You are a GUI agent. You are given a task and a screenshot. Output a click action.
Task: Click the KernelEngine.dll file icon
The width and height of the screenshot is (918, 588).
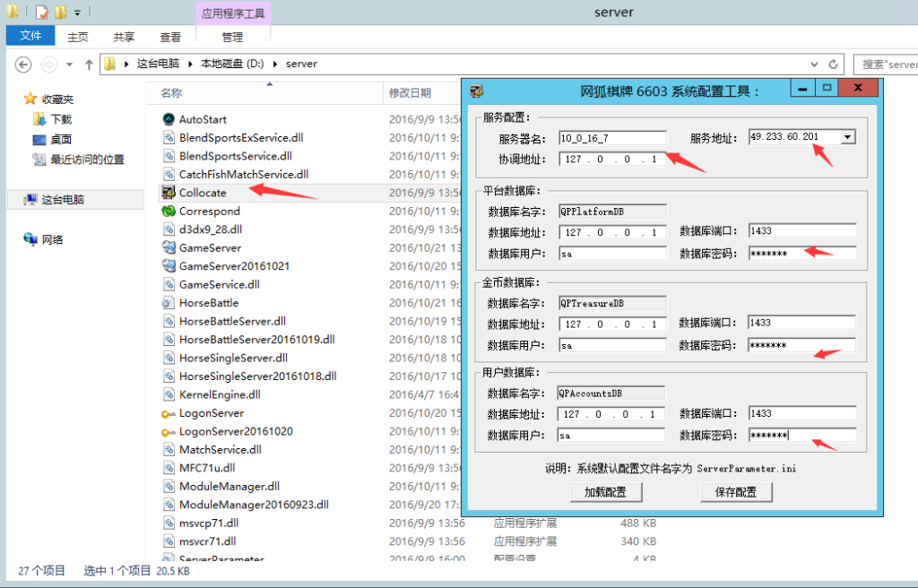click(168, 394)
